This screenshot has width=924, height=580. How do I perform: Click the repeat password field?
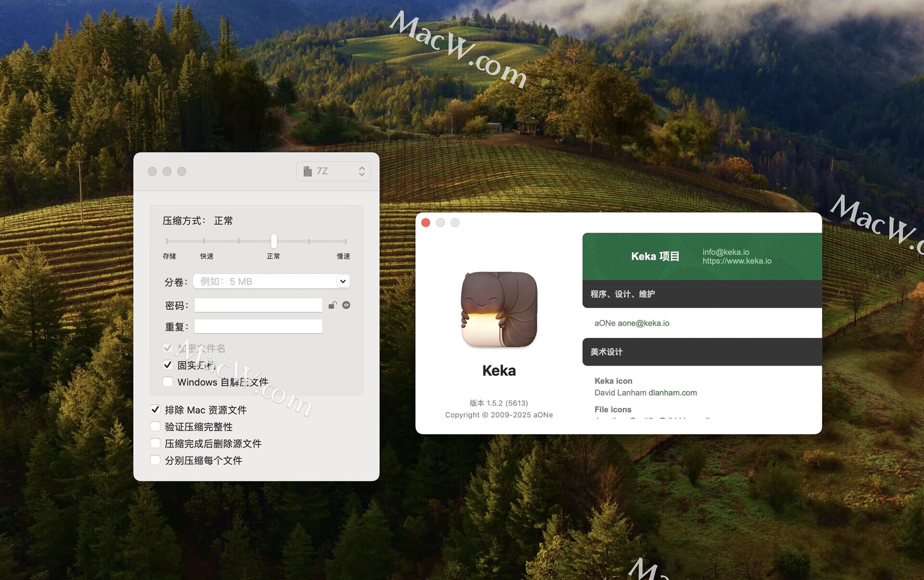[258, 326]
